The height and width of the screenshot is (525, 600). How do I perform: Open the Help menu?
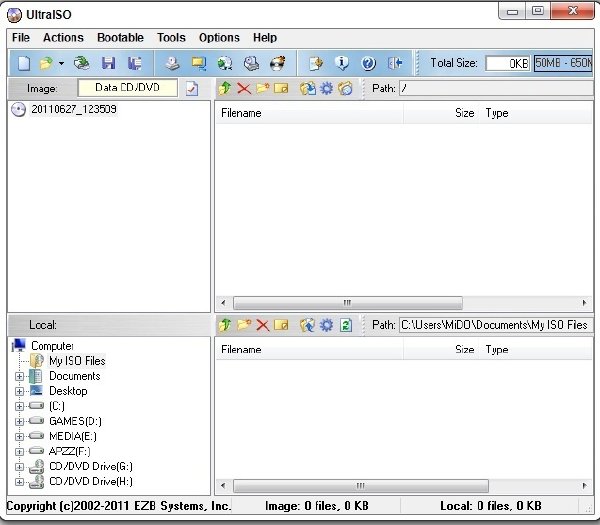(x=265, y=38)
